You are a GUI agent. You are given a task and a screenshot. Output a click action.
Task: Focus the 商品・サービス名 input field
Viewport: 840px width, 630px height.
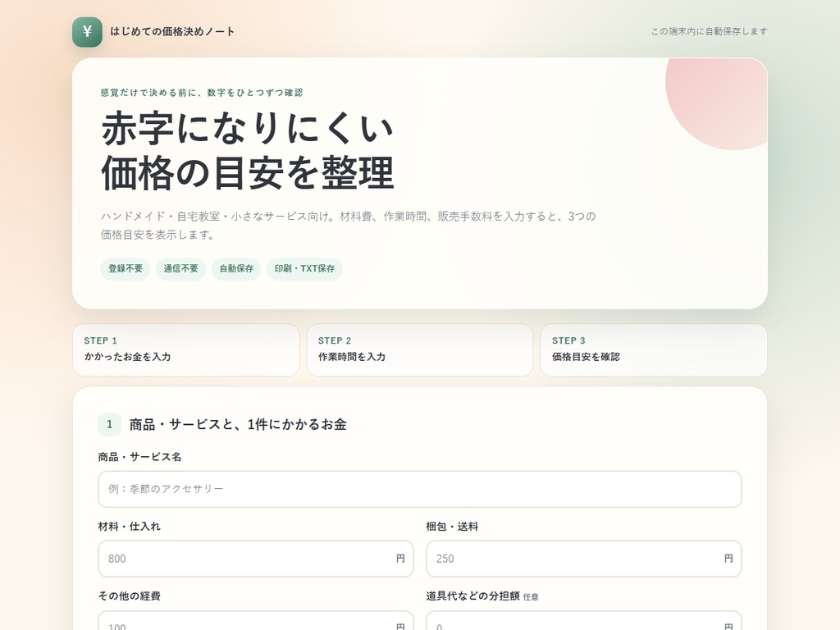(x=420, y=489)
